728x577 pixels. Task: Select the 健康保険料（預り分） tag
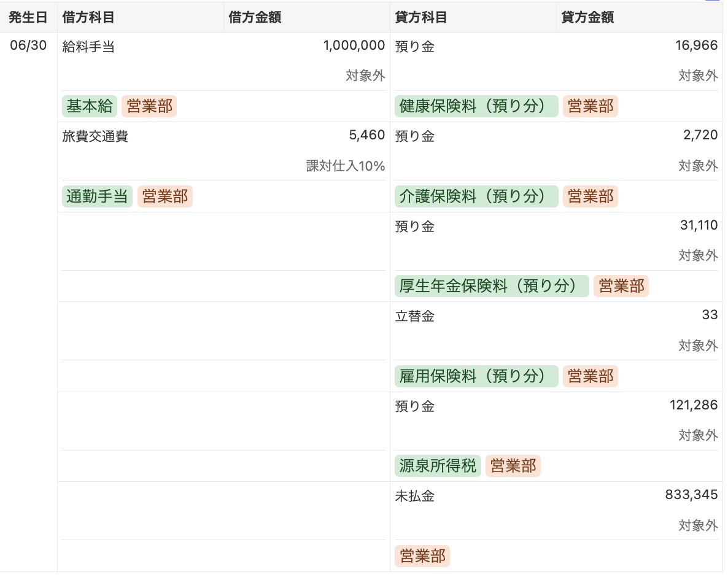point(476,106)
